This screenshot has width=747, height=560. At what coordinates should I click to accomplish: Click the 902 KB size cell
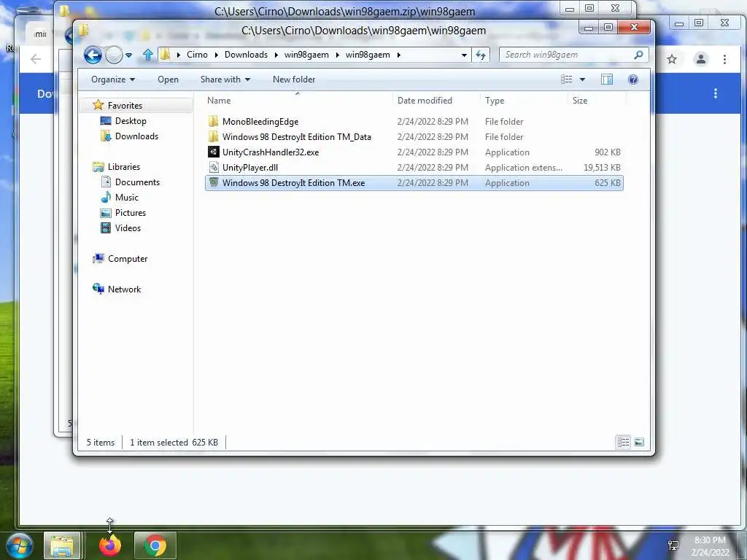tap(608, 152)
